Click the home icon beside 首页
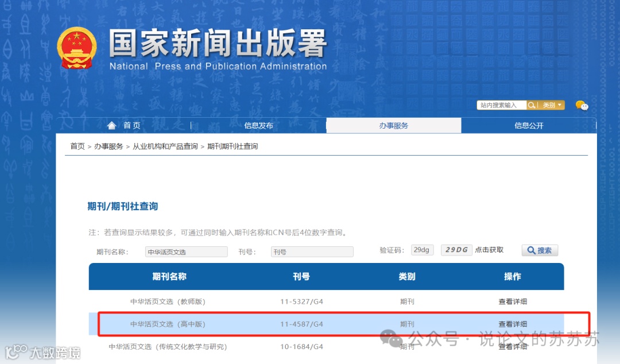Image resolution: width=620 pixels, height=364 pixels. point(112,125)
